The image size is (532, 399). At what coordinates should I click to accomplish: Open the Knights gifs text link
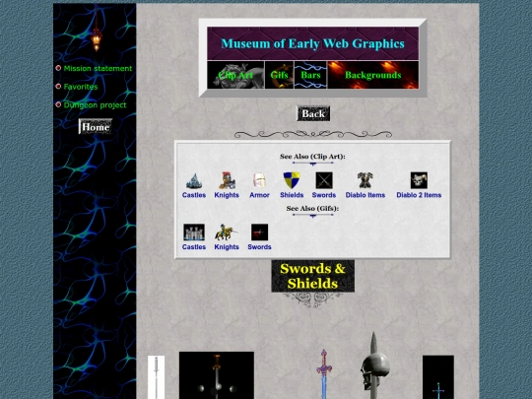(227, 247)
